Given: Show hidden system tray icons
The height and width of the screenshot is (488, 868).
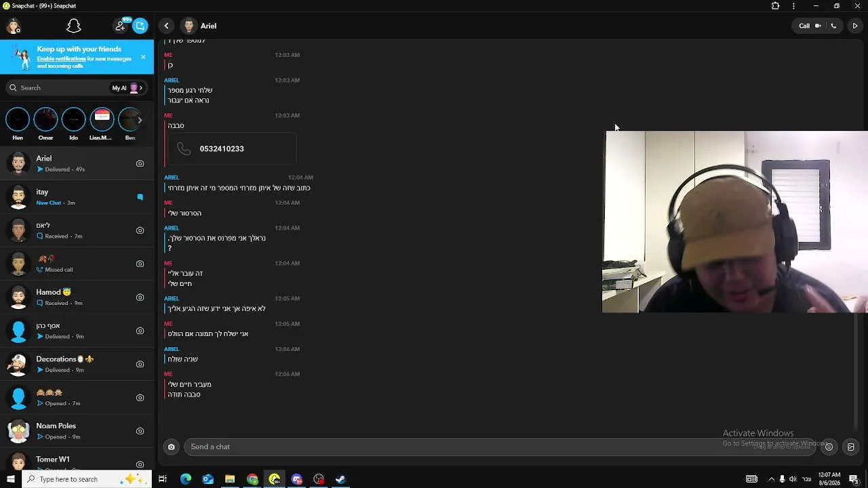Looking at the screenshot, I should [x=771, y=479].
